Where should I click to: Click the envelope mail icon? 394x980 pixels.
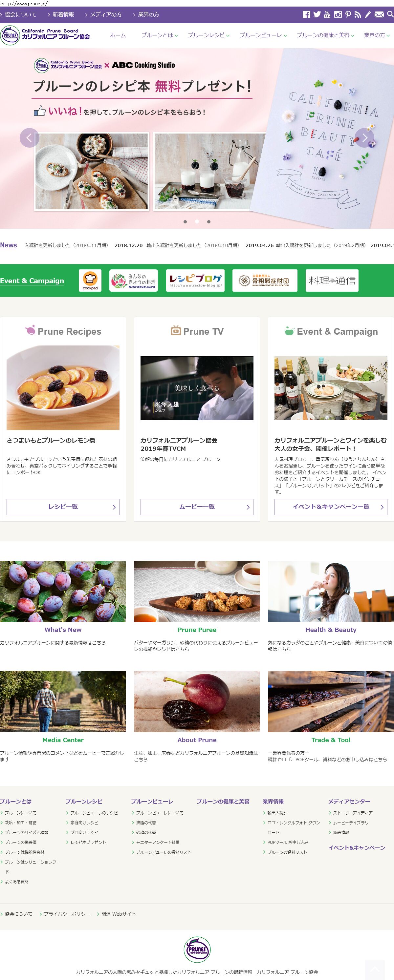pos(379,14)
